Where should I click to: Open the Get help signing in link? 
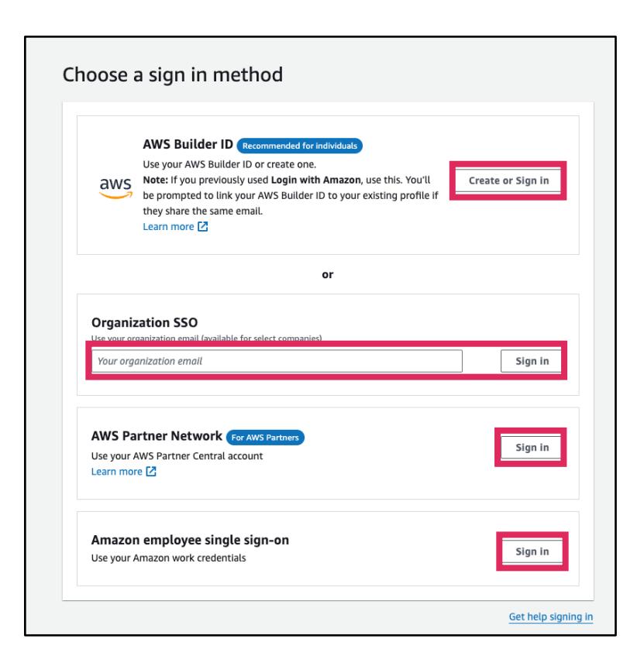point(550,617)
